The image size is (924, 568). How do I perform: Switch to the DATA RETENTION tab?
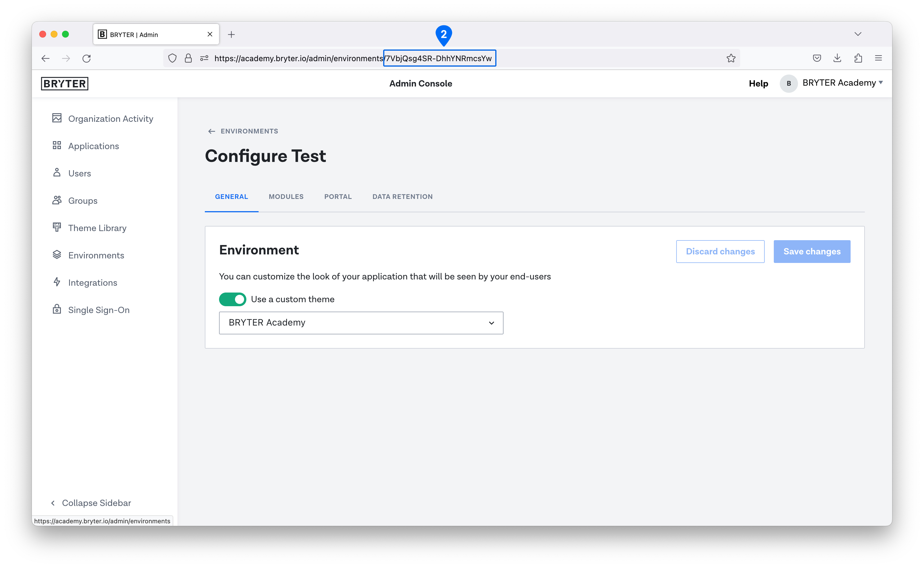(403, 196)
